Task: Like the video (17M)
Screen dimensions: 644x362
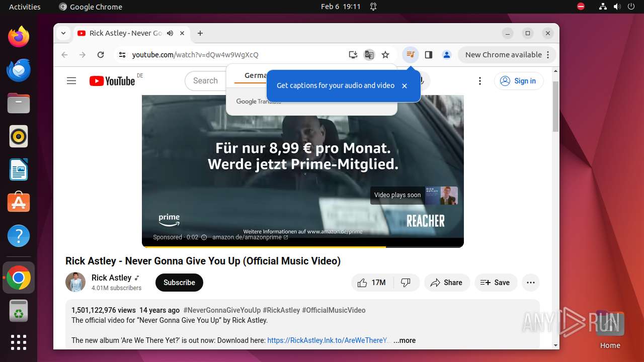Action: click(372, 283)
